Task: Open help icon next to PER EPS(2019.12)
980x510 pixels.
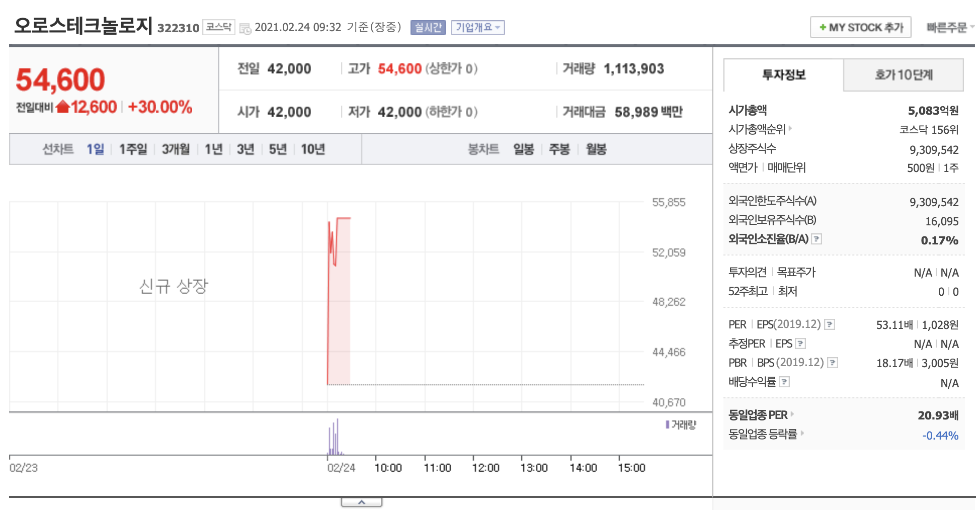Action: 830,324
